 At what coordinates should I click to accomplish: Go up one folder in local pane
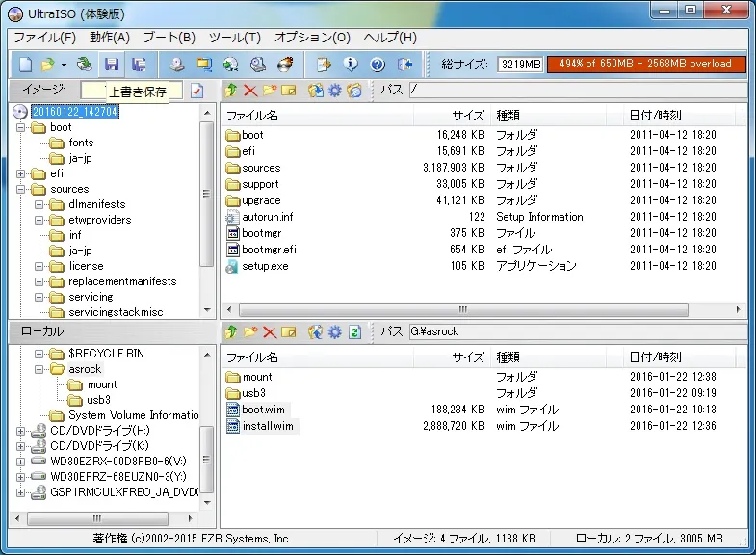(231, 331)
